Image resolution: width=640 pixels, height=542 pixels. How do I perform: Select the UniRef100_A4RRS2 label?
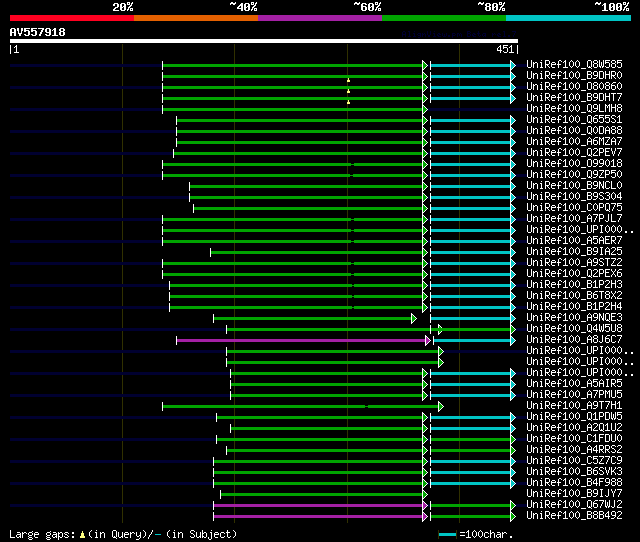coord(574,450)
